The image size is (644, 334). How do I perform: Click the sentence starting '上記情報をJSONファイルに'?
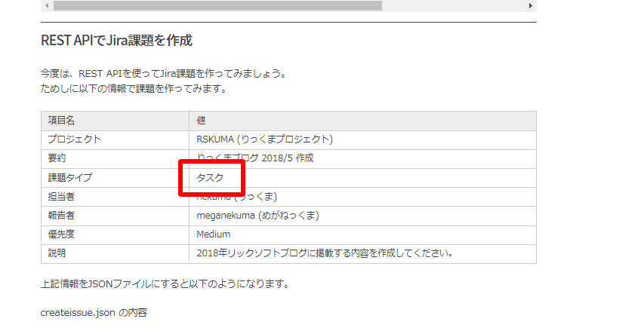pos(165,284)
